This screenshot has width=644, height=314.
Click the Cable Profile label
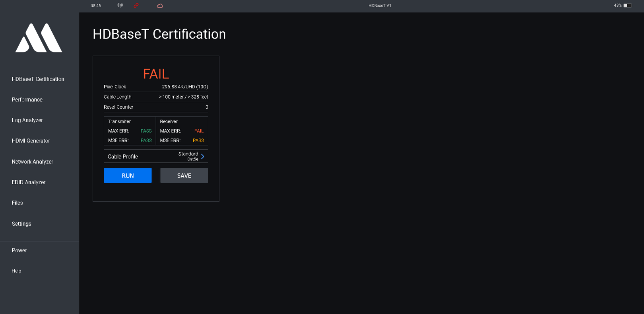[x=123, y=157]
